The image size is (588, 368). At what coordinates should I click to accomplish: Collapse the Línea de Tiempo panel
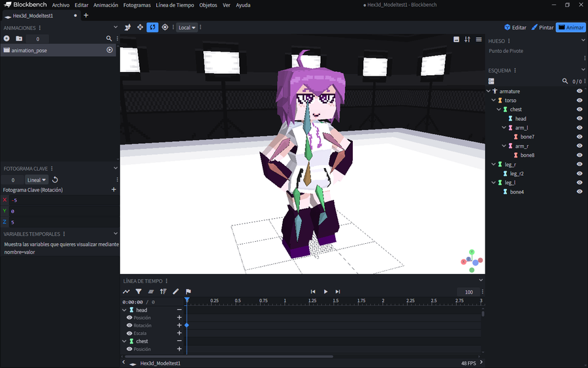[481, 280]
